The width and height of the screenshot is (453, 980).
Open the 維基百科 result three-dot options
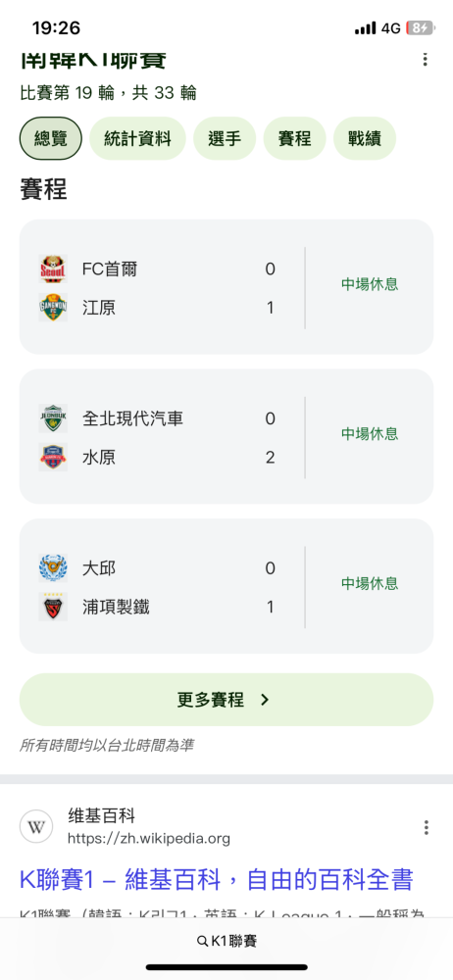pyautogui.click(x=427, y=827)
